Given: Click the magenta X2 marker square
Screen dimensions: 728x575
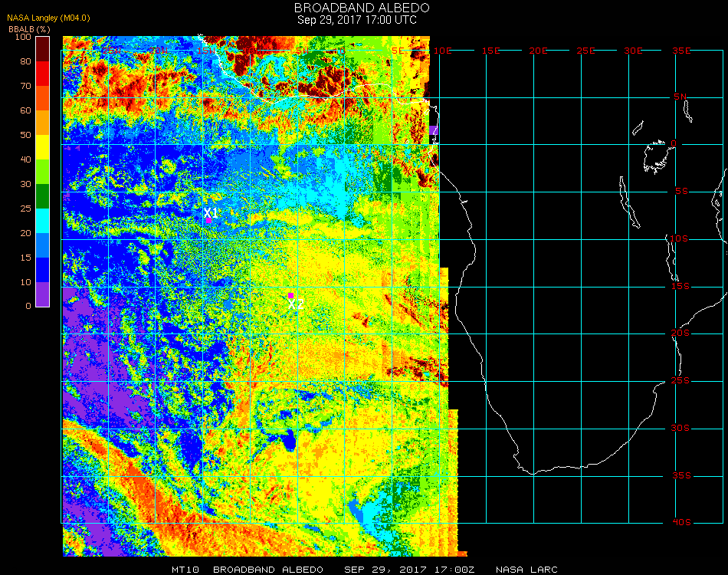Looking at the screenshot, I should 290,295.
